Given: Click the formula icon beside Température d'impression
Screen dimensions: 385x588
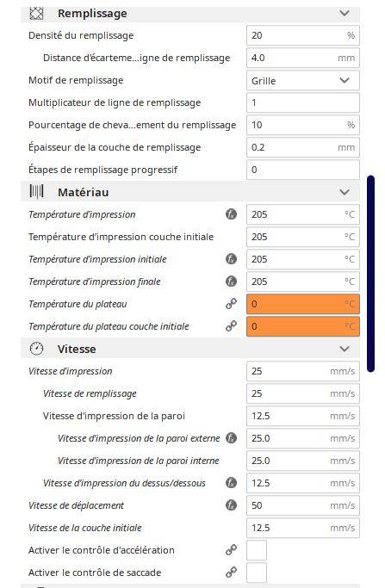Looking at the screenshot, I should pos(231,214).
